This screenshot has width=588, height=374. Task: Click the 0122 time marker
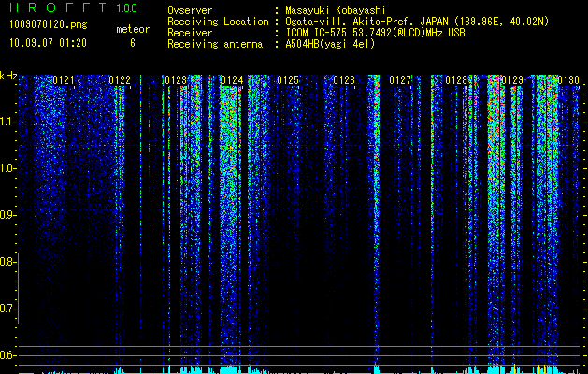pyautogui.click(x=120, y=80)
